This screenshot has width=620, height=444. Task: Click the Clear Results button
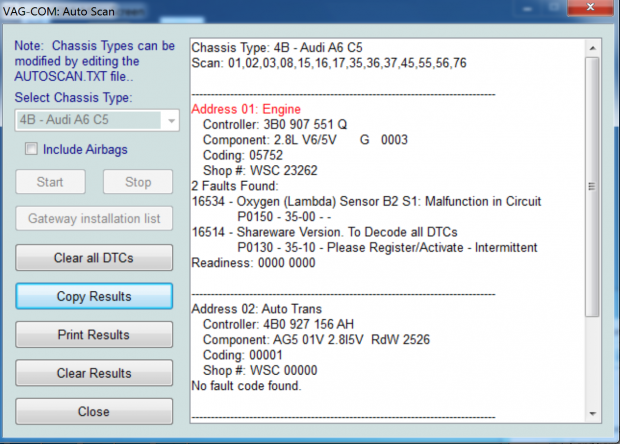pyautogui.click(x=94, y=373)
